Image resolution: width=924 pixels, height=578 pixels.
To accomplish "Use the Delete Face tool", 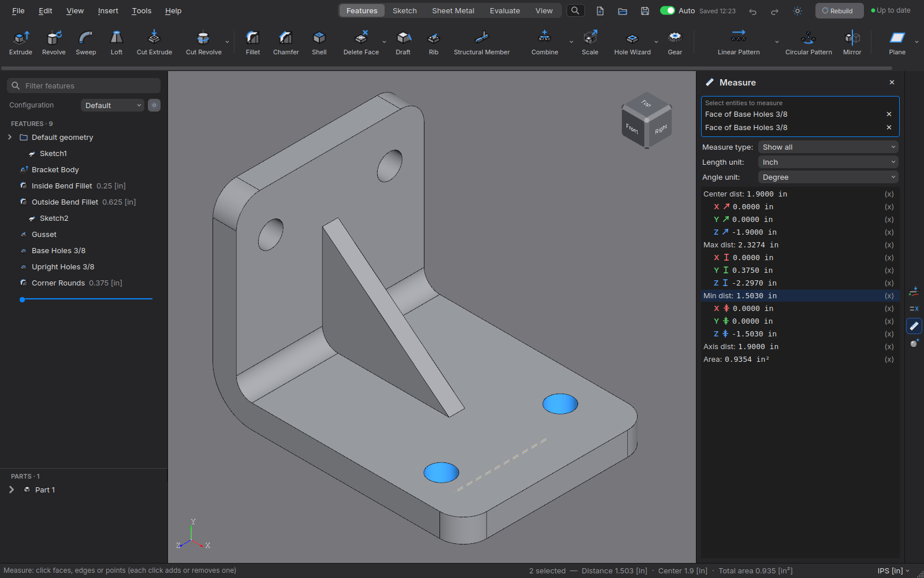I will click(x=361, y=43).
